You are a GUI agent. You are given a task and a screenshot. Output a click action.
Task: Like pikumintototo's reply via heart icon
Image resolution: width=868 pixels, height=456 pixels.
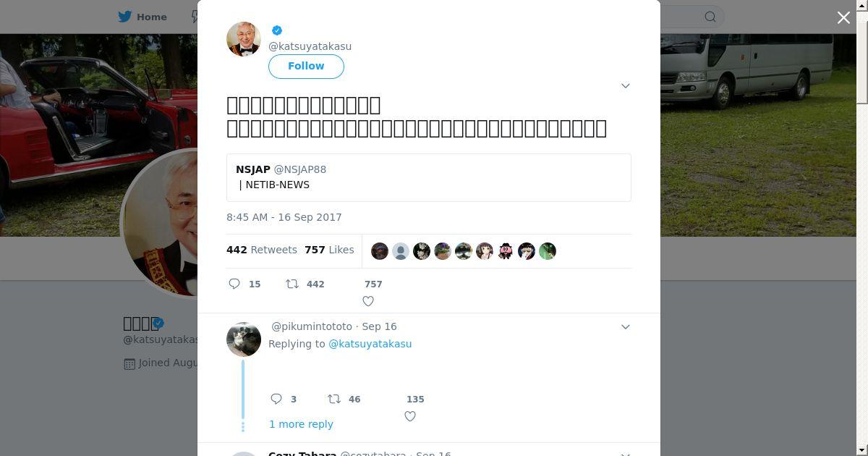[x=410, y=416]
